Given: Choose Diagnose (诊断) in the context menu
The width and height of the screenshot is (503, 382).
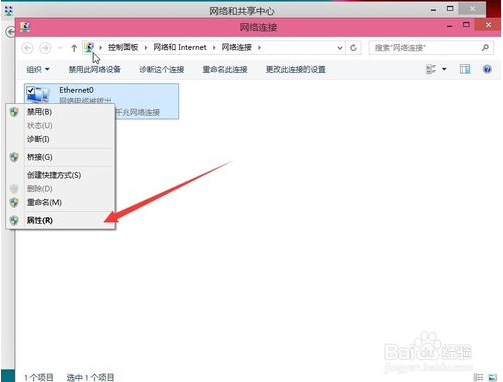Looking at the screenshot, I should pos(38,139).
